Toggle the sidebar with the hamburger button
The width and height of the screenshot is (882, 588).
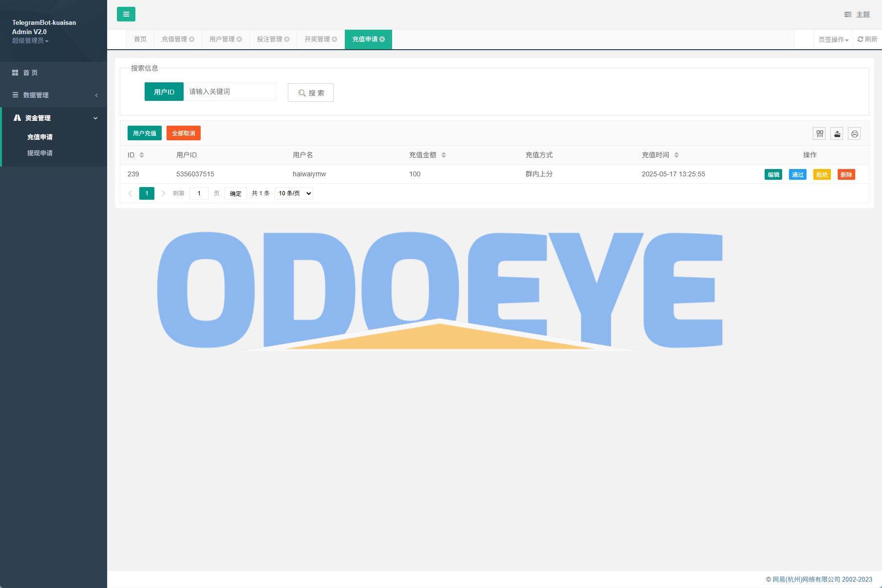(126, 14)
